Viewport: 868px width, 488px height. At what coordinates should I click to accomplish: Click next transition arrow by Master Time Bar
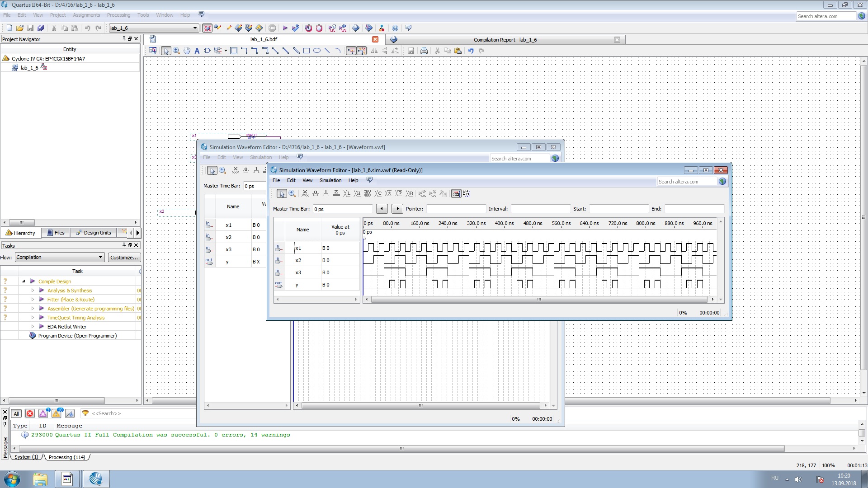tap(397, 209)
